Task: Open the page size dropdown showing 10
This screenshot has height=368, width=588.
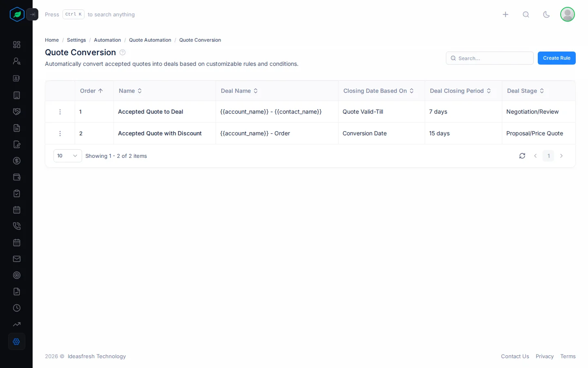Action: pos(68,156)
